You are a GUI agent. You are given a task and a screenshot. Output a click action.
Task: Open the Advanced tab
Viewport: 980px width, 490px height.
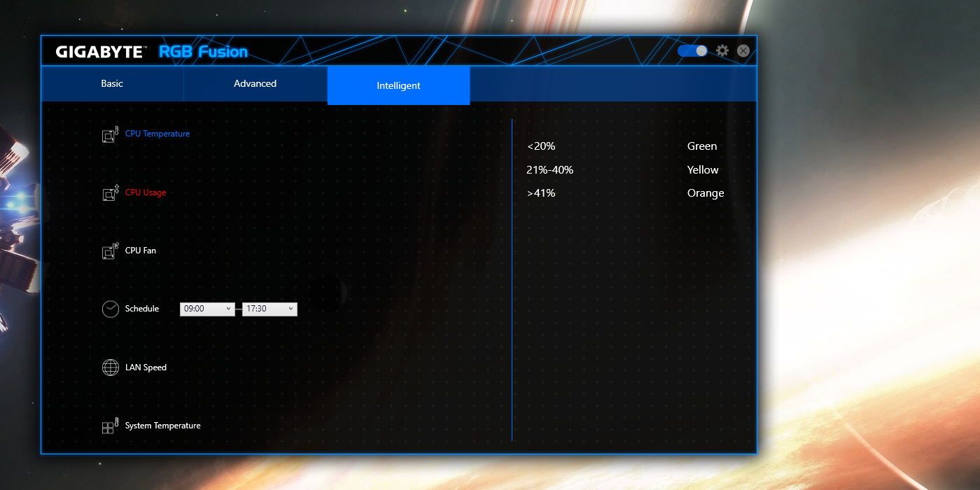click(x=255, y=84)
